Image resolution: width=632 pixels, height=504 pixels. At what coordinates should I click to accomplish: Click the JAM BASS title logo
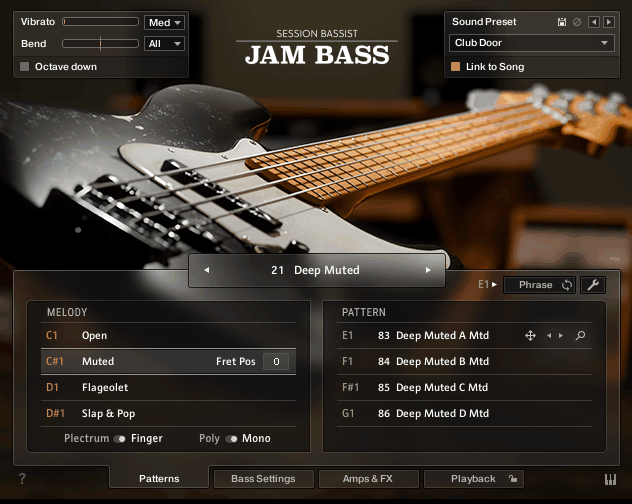coord(317,55)
